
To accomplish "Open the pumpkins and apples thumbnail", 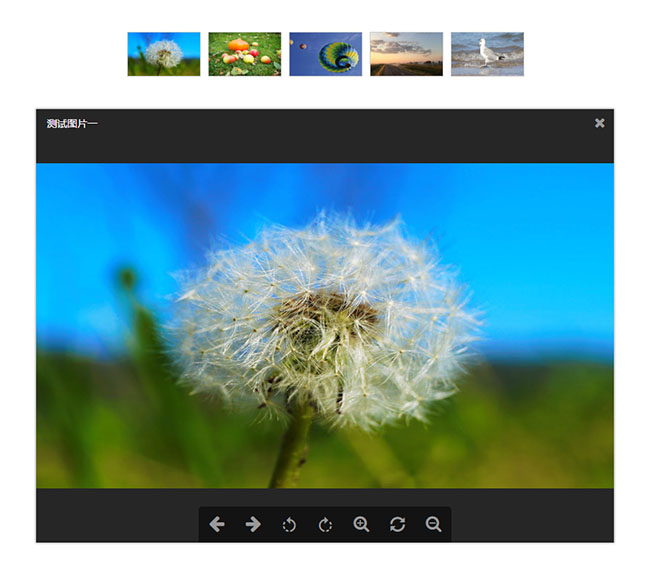I will 244,54.
